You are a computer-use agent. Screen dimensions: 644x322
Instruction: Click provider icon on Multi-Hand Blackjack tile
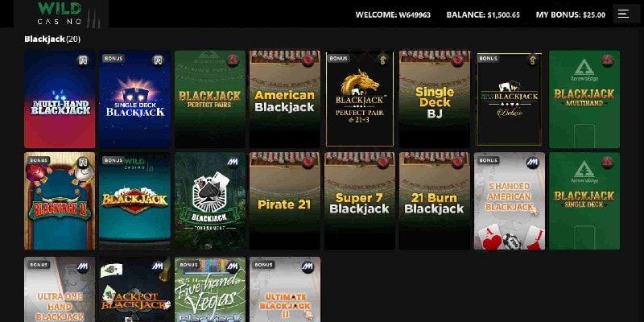point(84,60)
